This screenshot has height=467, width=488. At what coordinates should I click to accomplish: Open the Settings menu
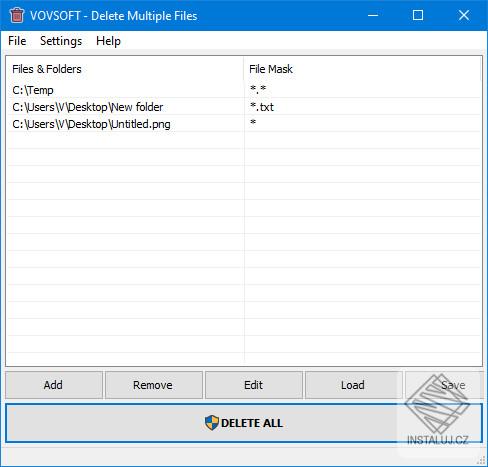pyautogui.click(x=61, y=41)
